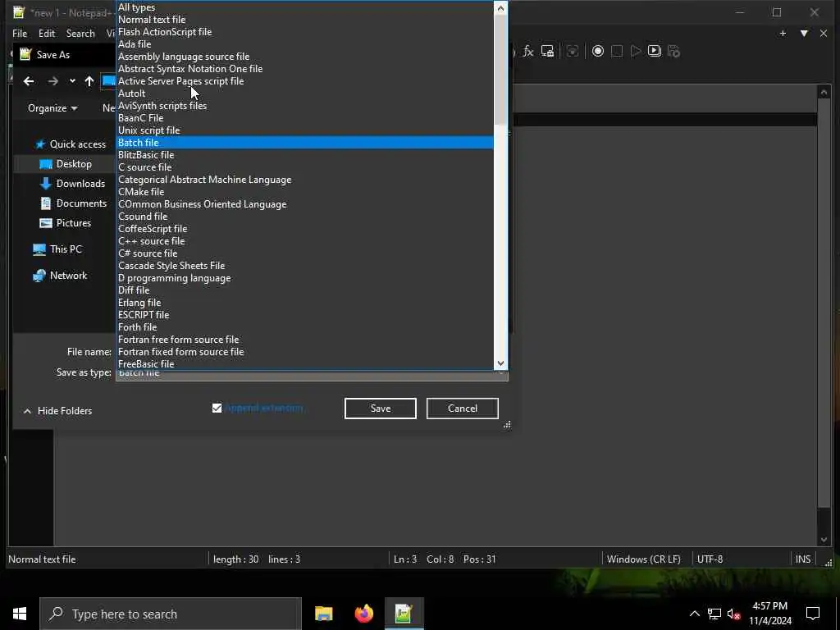Go forward in Save As dialog
Viewport: 840px width, 630px height.
point(52,81)
